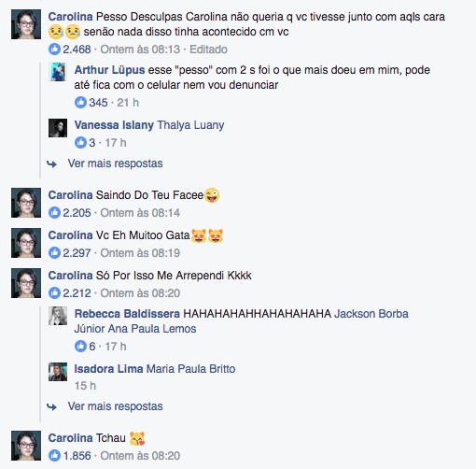Expand more replies under 'Só Por Isso' comment
The width and height of the screenshot is (476, 469).
pos(115,406)
